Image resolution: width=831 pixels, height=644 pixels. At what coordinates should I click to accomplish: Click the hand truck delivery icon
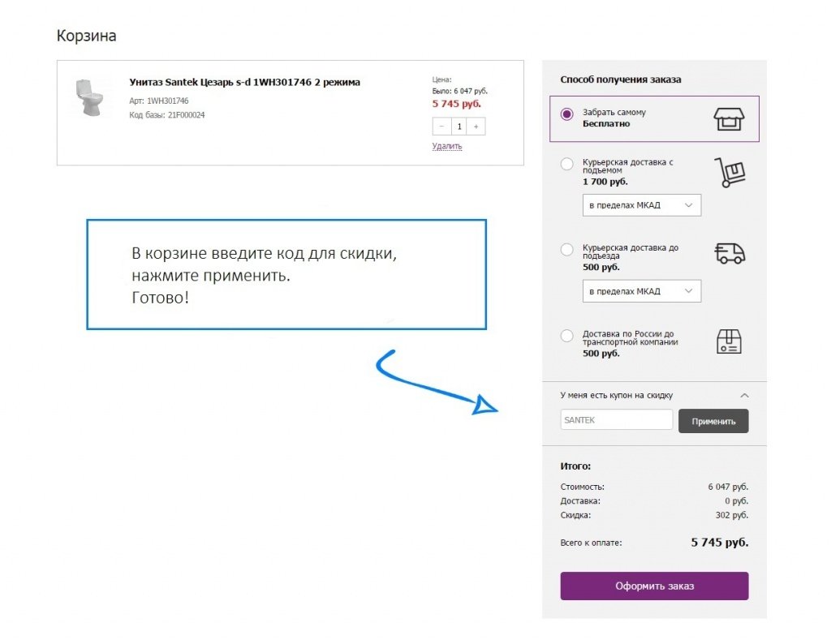pyautogui.click(x=730, y=173)
